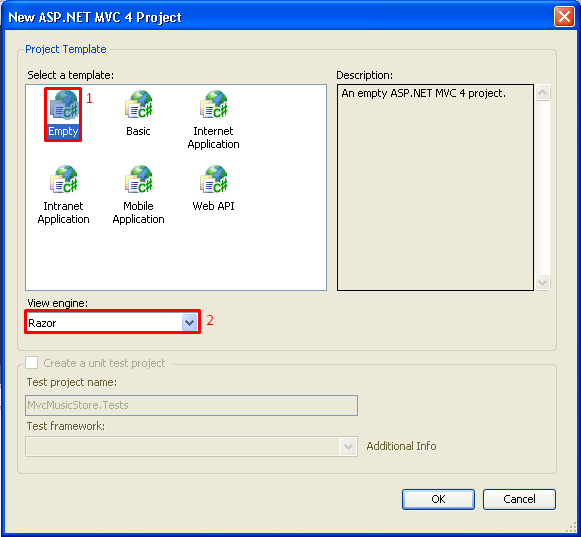Select the Basic project template icon
The image size is (581, 537).
click(138, 105)
